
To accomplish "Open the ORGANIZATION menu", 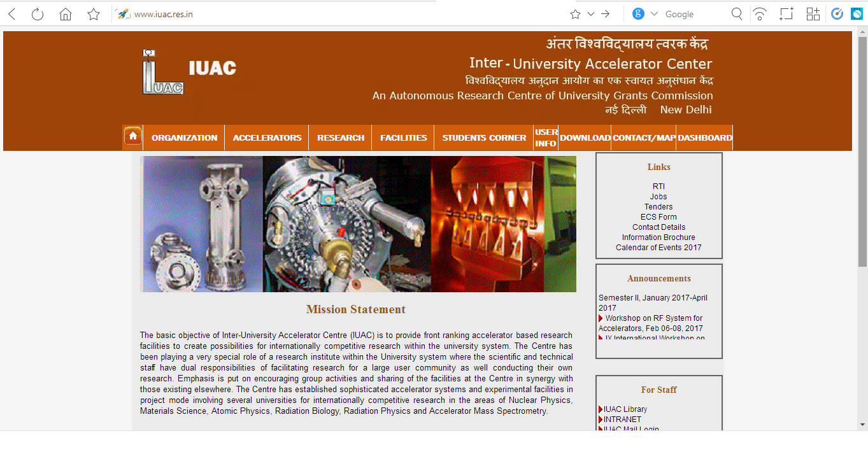I will click(x=184, y=138).
